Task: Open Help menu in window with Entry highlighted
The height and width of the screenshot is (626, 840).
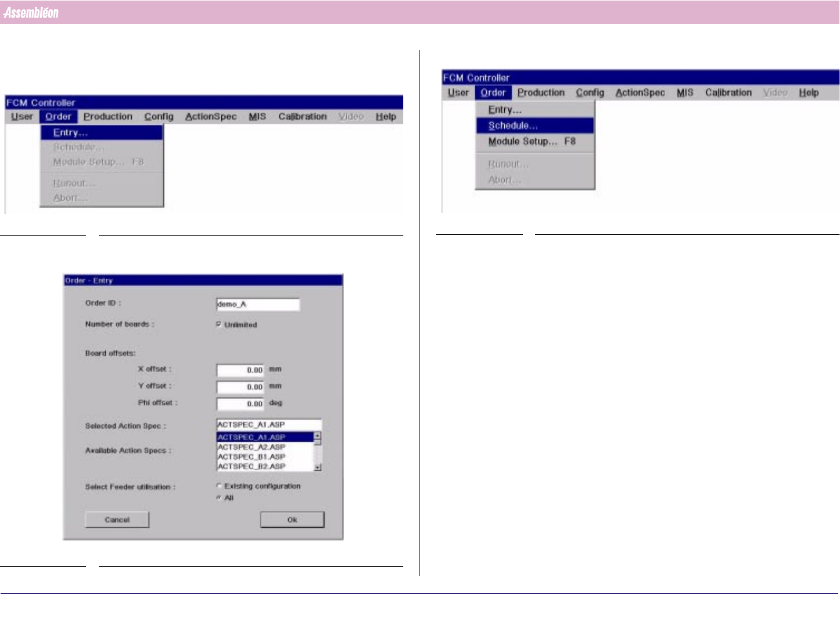Action: (x=386, y=117)
